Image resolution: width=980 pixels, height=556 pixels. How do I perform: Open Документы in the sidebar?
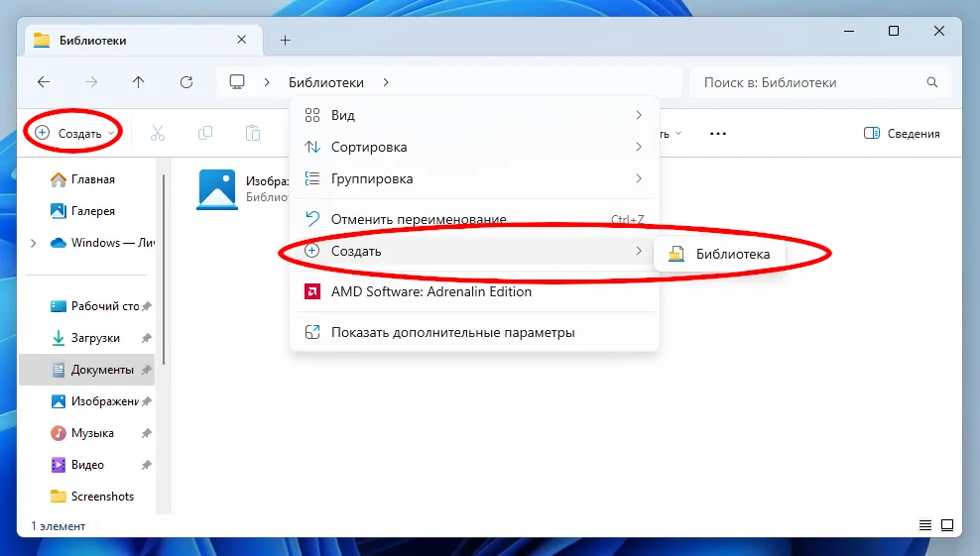click(x=87, y=370)
